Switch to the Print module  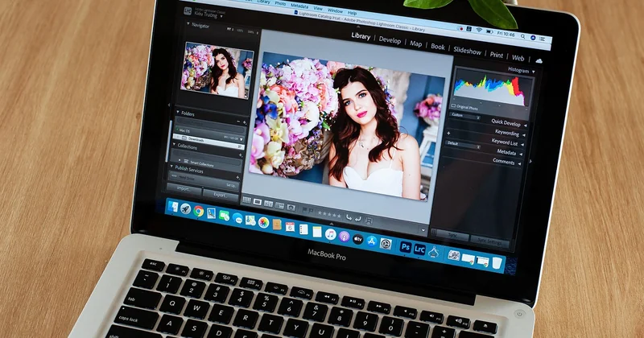496,55
